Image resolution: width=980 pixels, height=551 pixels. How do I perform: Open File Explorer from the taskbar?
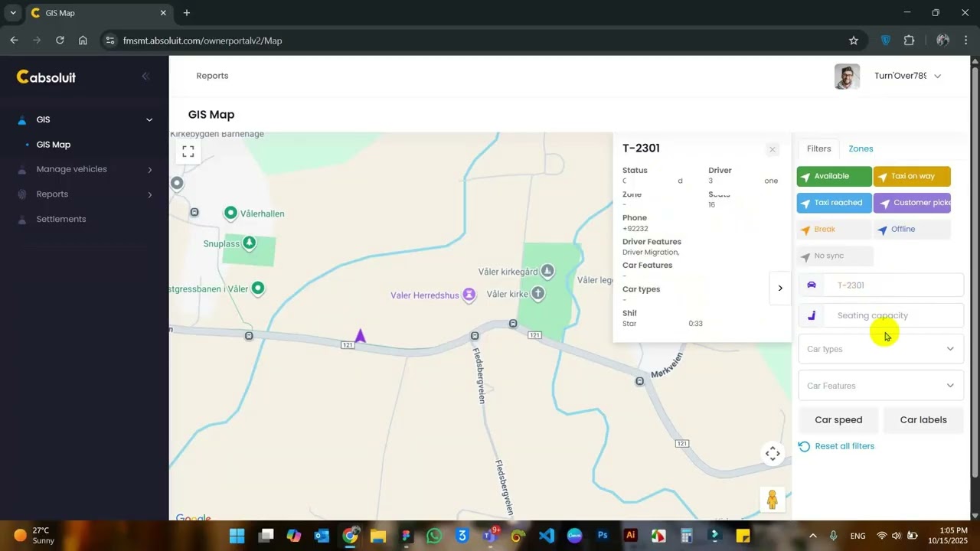click(378, 536)
